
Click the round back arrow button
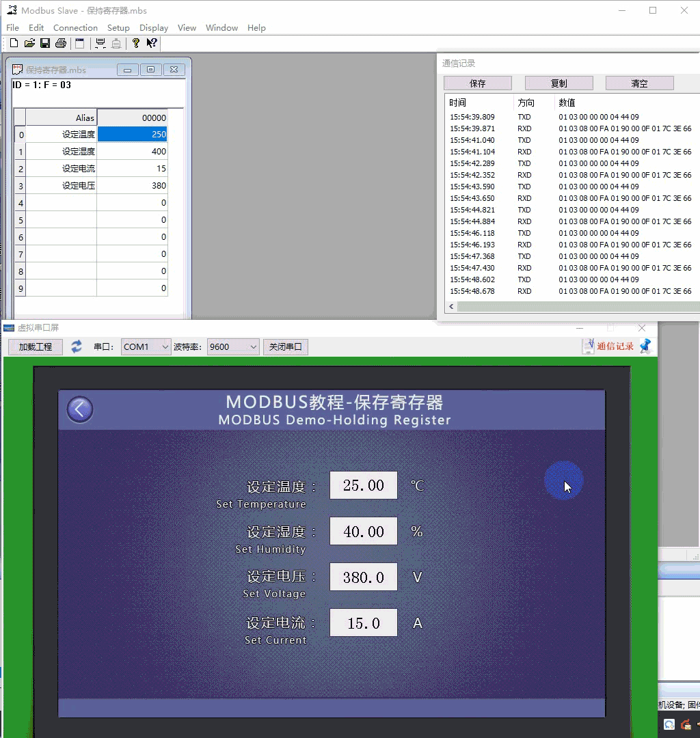point(80,409)
